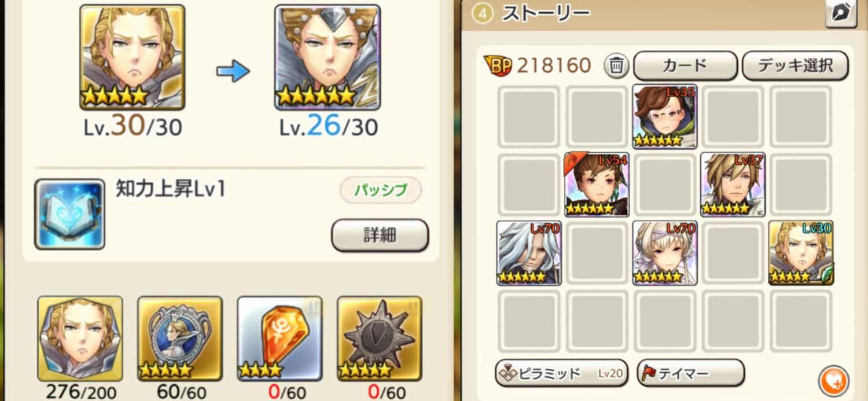Tap the edit pencil icon top right
868x401 pixels.
tap(841, 13)
